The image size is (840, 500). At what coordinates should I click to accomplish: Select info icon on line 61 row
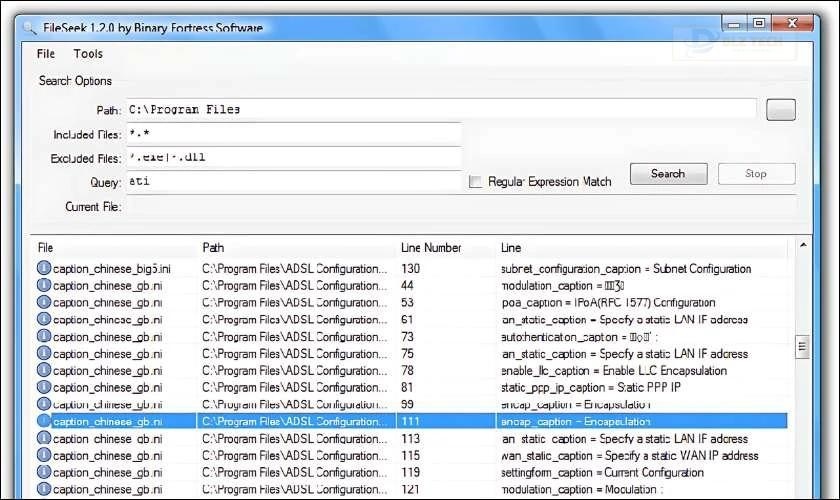click(43, 319)
